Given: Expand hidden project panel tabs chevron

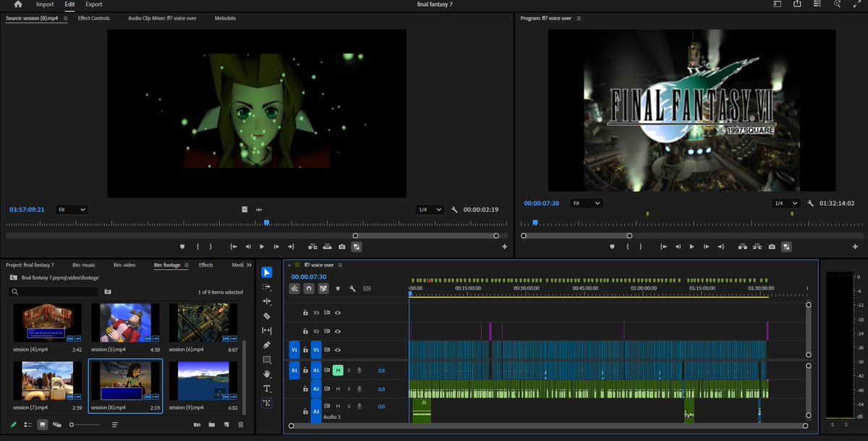Looking at the screenshot, I should coord(250,265).
